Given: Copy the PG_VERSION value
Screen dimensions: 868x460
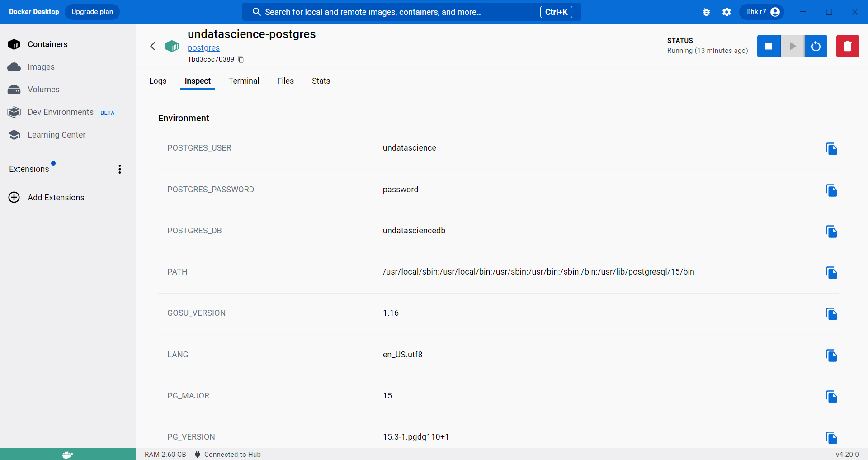Looking at the screenshot, I should coord(831,438).
